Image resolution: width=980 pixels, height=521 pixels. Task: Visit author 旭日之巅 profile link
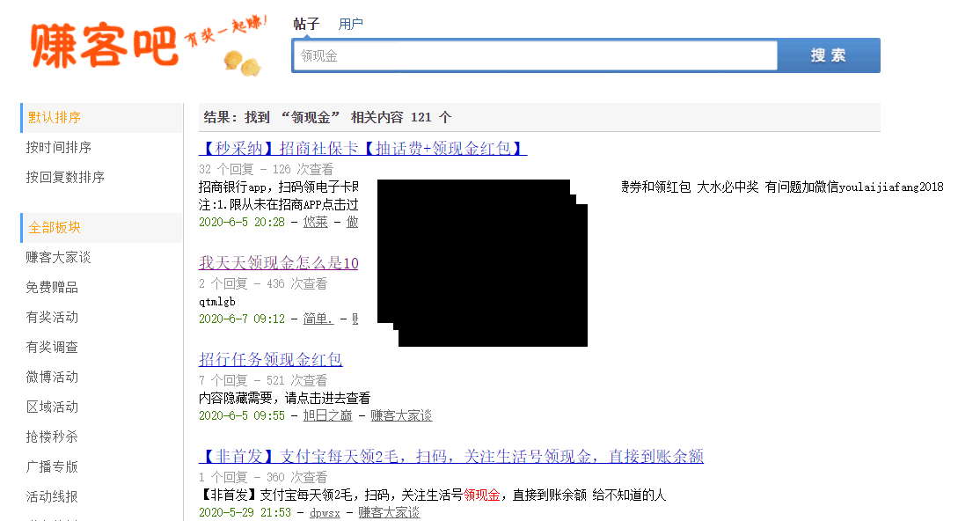coord(327,415)
